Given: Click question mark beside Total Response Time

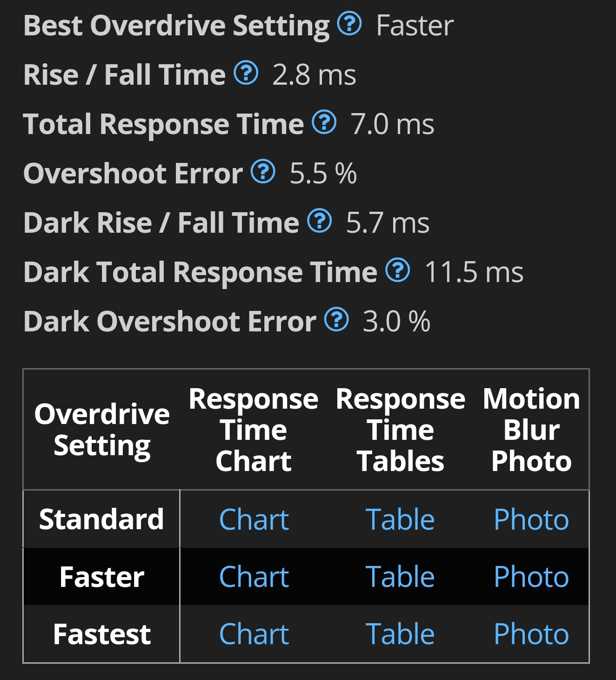Looking at the screenshot, I should 324,122.
